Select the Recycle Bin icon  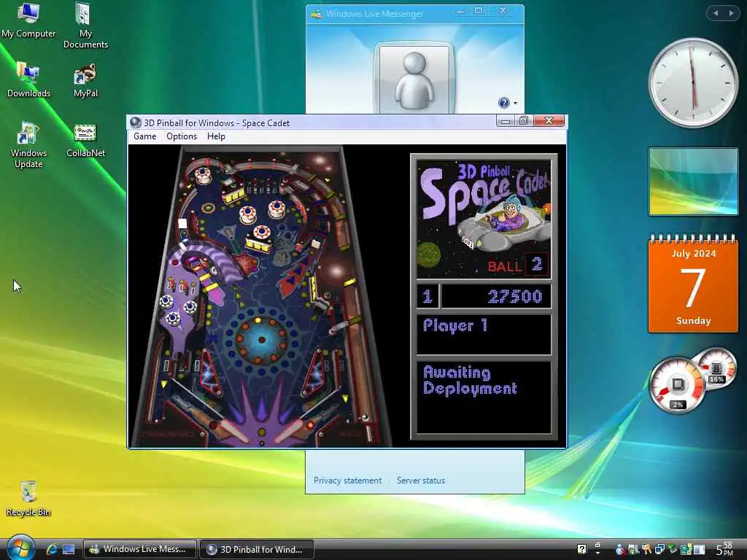28,499
